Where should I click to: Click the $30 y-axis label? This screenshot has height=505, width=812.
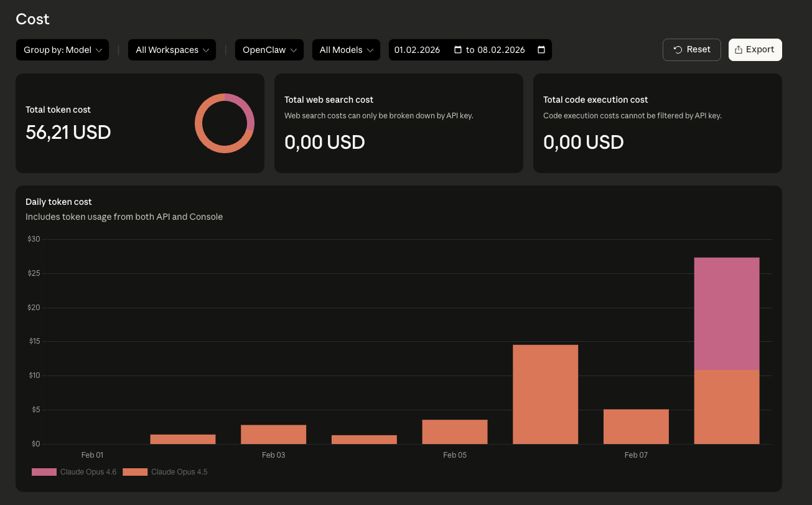click(34, 239)
